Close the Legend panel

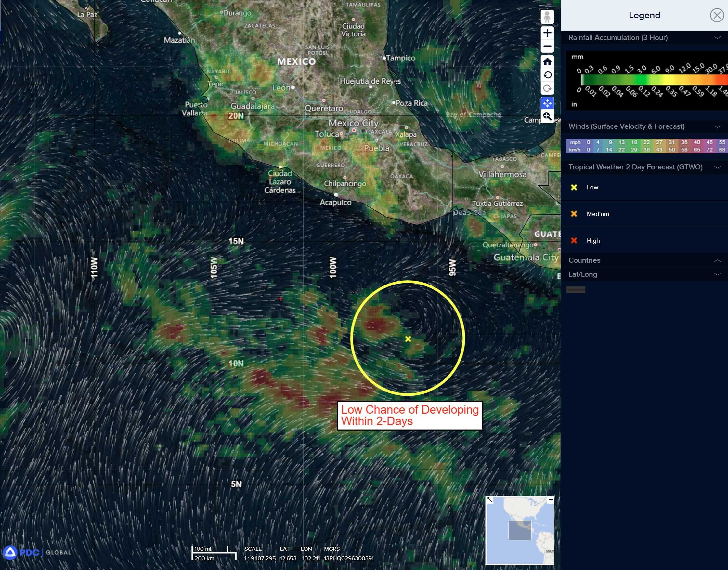coord(717,15)
